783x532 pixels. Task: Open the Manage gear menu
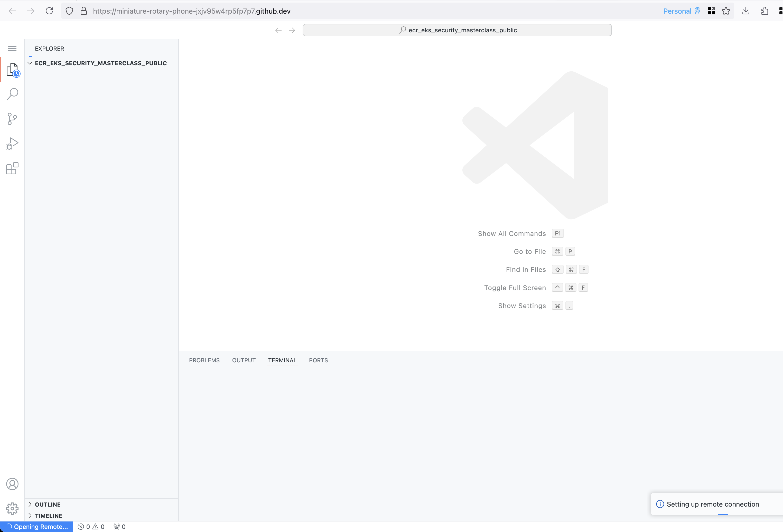tap(13, 508)
